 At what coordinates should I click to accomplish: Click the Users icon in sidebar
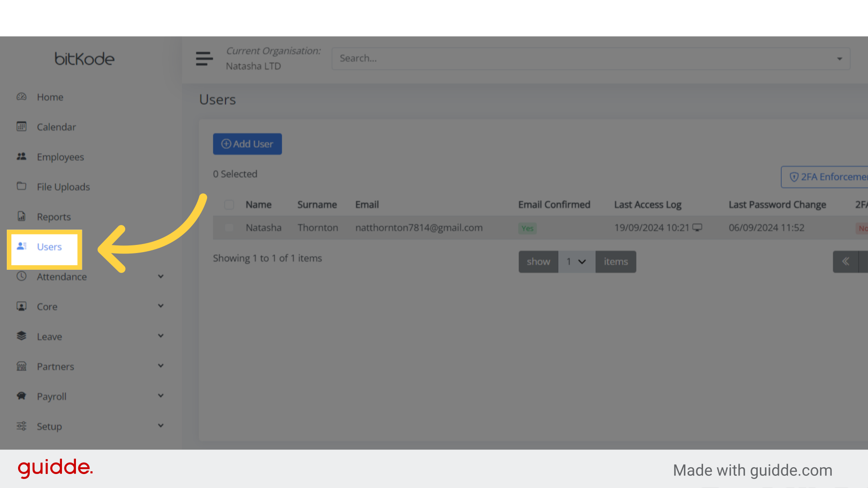tap(22, 246)
